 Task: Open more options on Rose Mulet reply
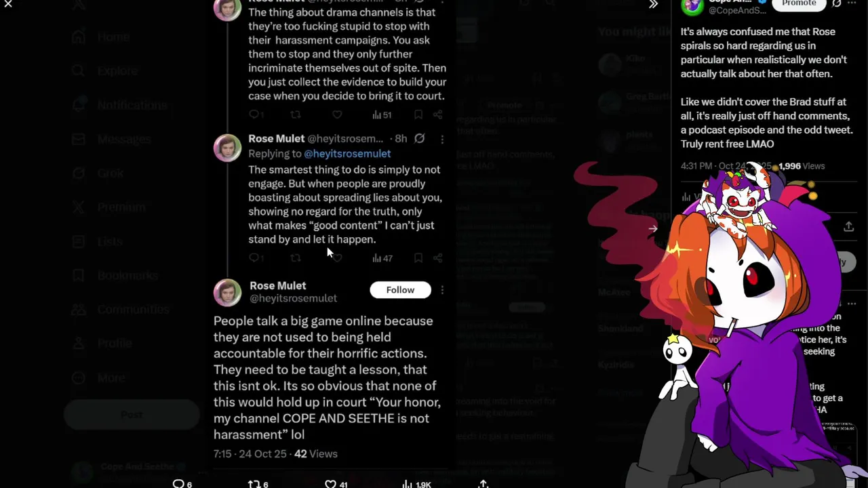tap(442, 139)
